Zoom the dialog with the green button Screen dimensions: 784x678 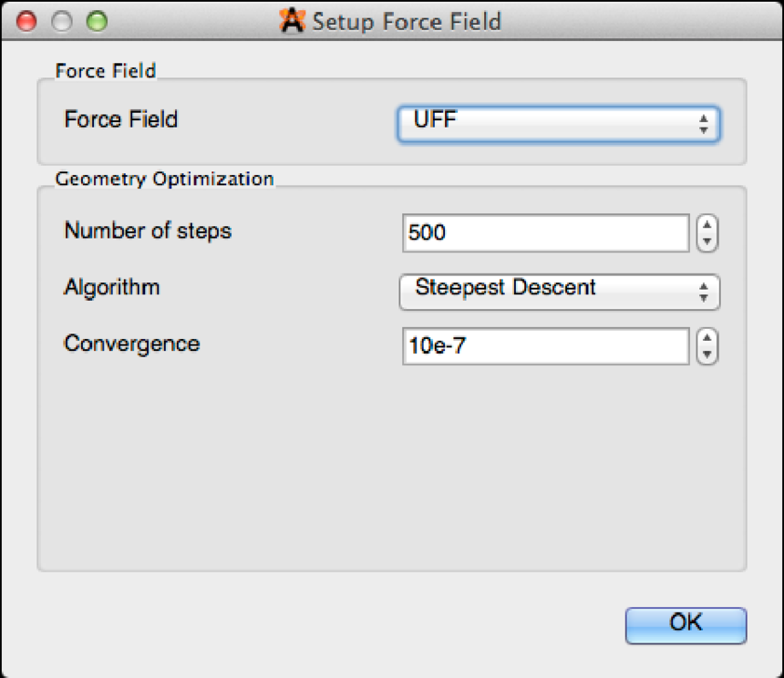click(96, 20)
